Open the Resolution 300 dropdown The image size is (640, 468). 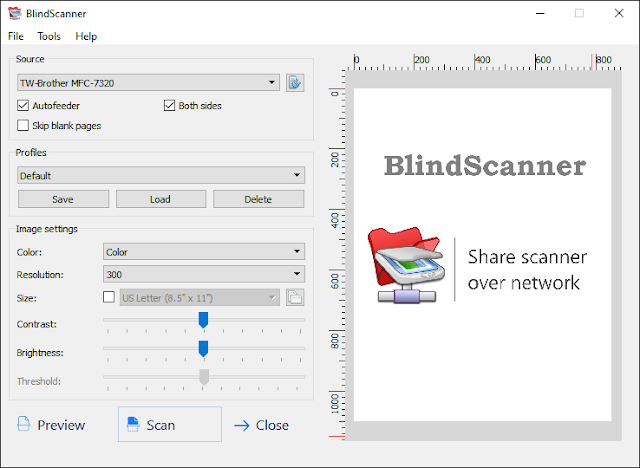pos(204,274)
